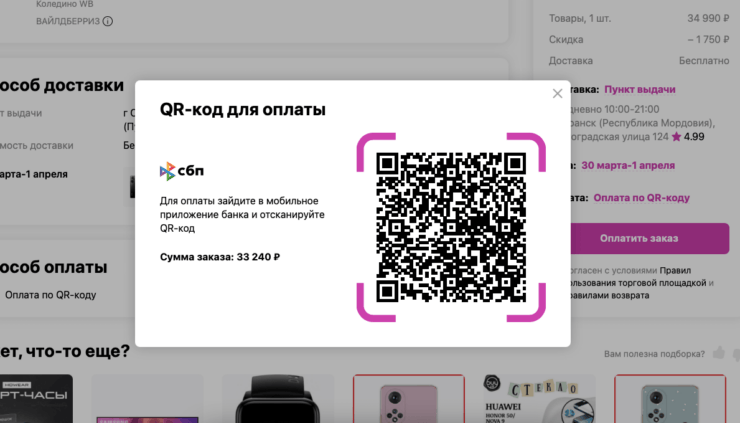Click Оплата по QR-коду under Способ оплаты

pos(50,295)
